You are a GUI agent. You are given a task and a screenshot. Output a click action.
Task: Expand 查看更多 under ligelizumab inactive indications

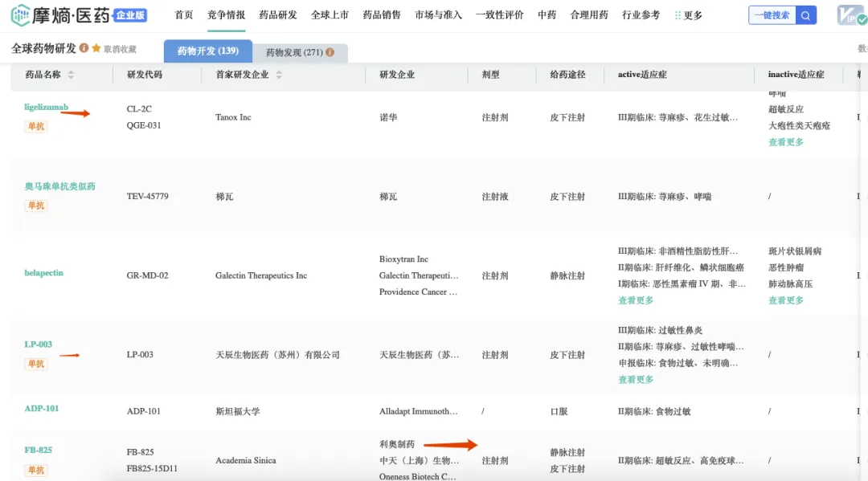pos(785,142)
